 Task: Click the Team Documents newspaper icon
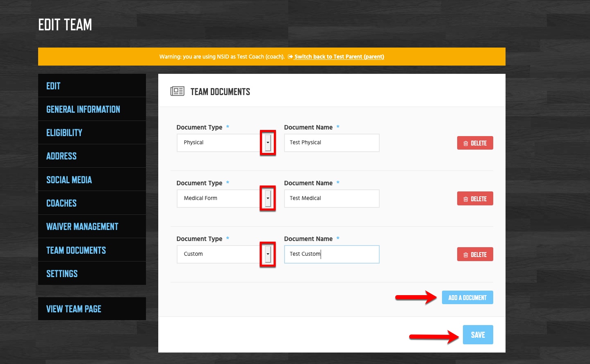click(x=178, y=91)
